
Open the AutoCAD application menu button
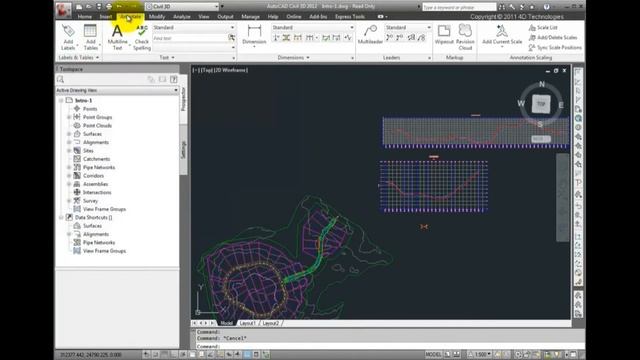[x=63, y=9]
